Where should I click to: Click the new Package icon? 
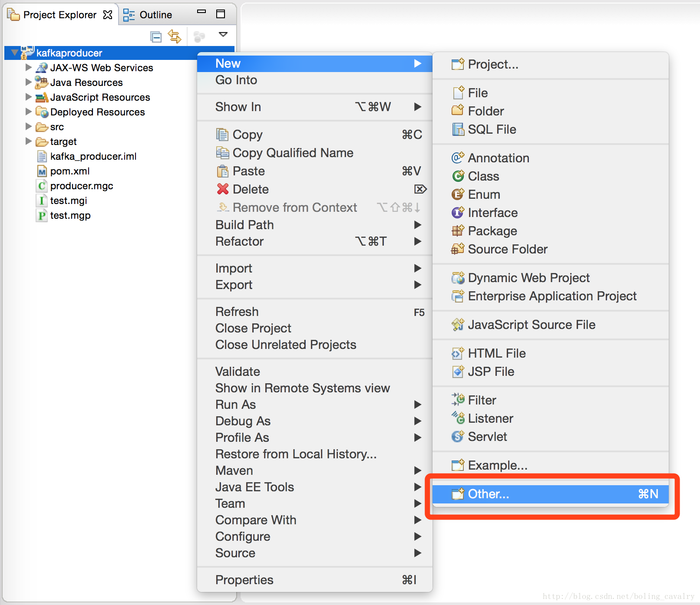458,231
